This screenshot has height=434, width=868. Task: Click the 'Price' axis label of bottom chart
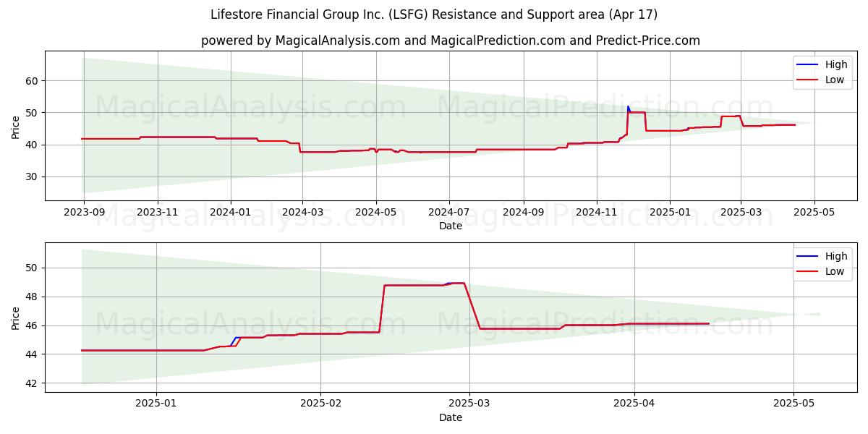[16, 318]
